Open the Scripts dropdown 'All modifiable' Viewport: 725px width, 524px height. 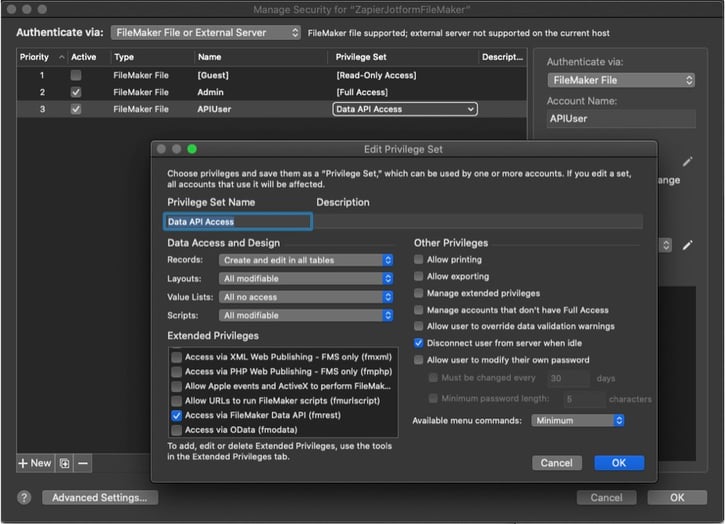[306, 315]
